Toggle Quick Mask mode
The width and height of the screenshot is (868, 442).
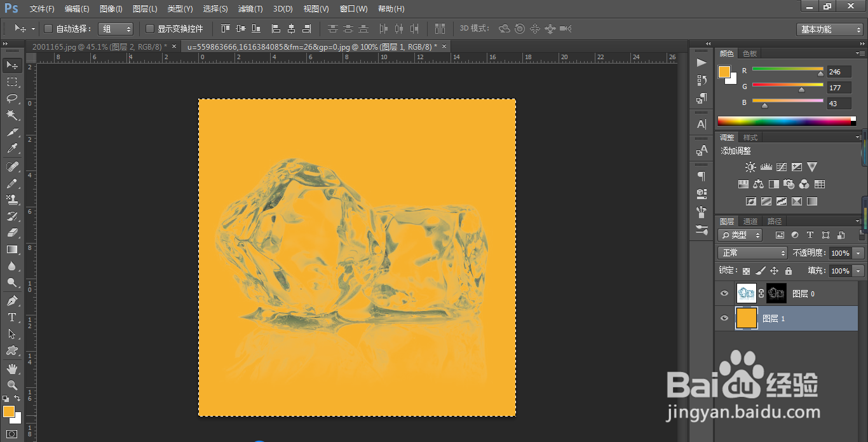click(x=12, y=434)
